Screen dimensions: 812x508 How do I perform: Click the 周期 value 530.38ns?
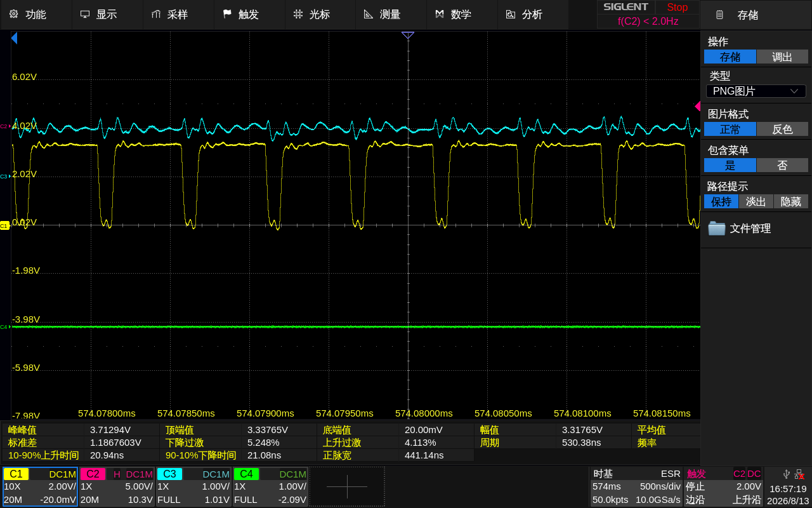pos(581,443)
